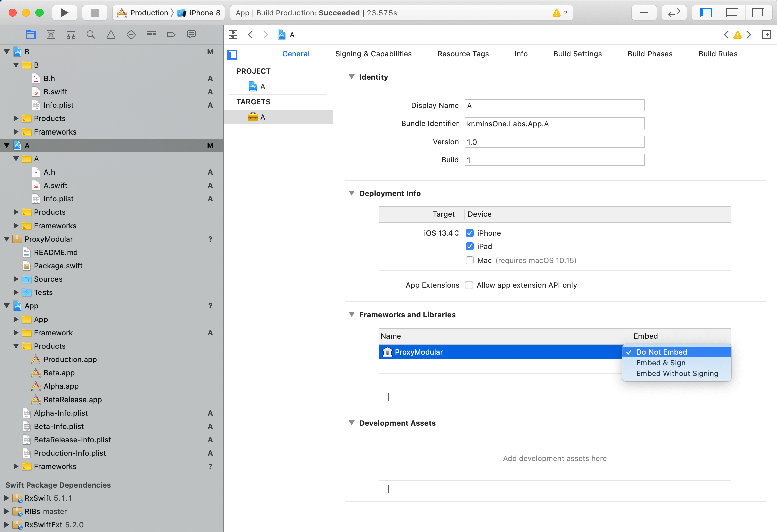777x532 pixels.
Task: Click the Library plus button in toolbar
Action: click(x=644, y=13)
